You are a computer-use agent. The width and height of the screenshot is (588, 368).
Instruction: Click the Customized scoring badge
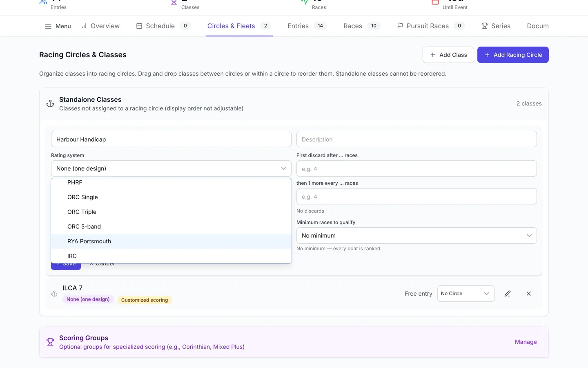(x=145, y=300)
